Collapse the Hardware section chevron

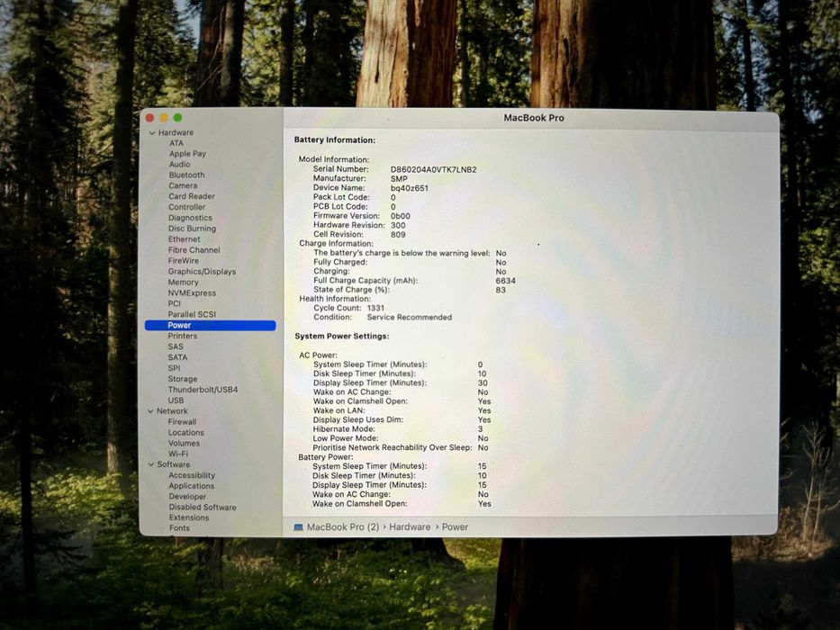(x=152, y=133)
